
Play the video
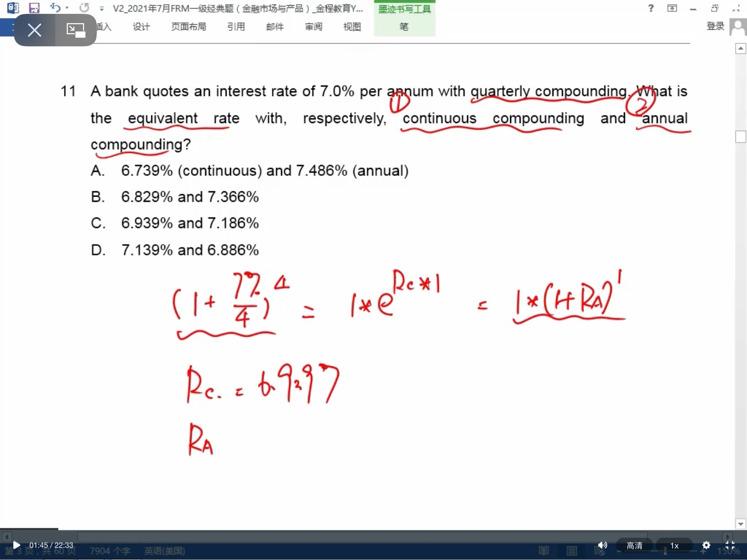(x=16, y=545)
